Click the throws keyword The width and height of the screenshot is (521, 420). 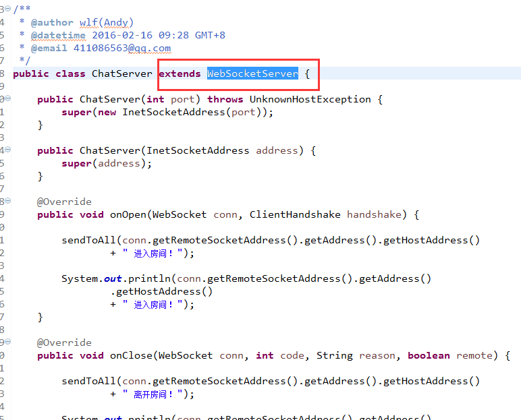(x=225, y=99)
